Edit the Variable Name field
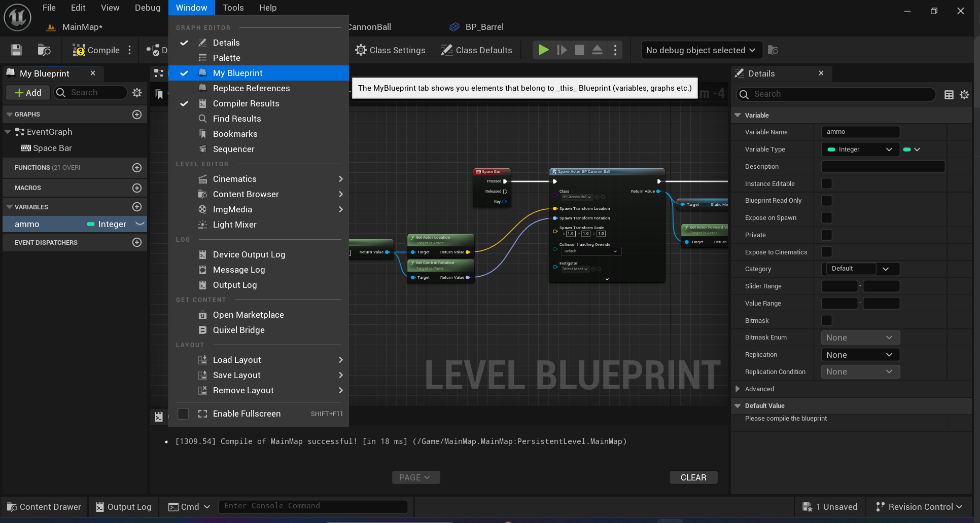 860,132
